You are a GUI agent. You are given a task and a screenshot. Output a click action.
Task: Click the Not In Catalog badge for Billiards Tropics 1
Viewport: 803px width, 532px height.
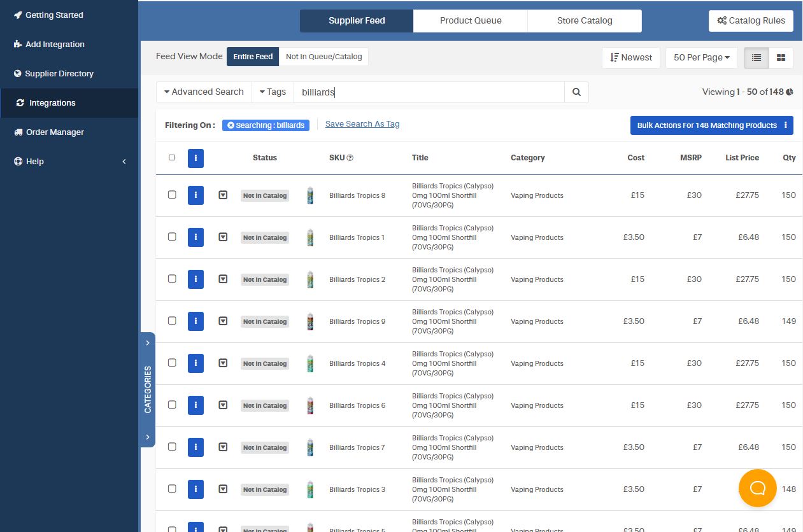click(265, 237)
